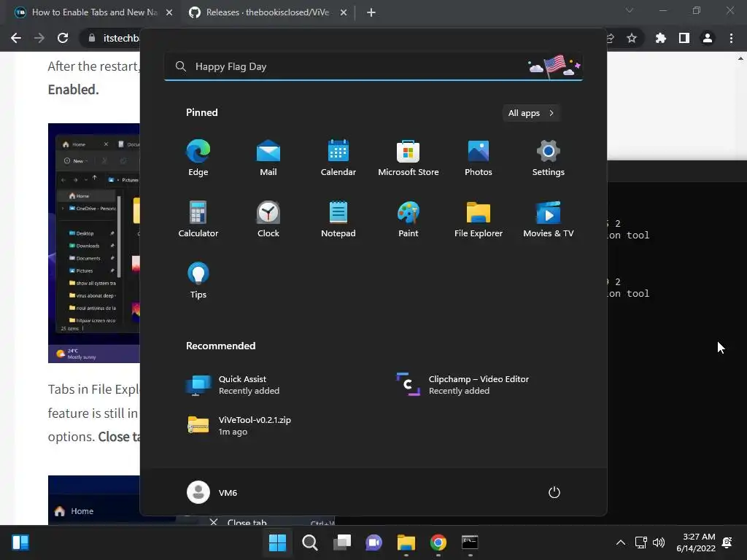Open volume control in system tray

[x=659, y=542]
